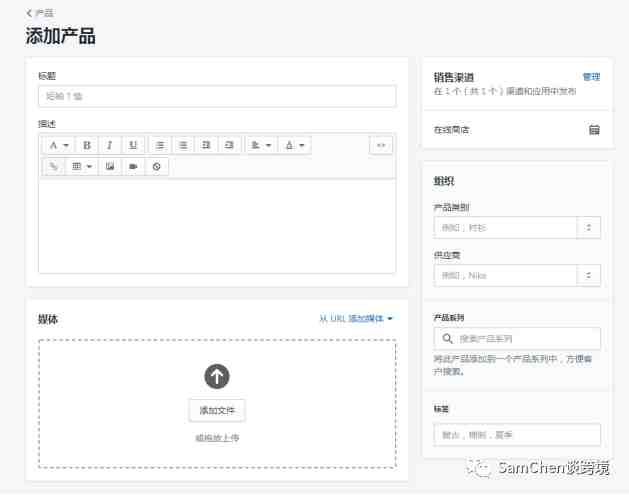Image resolution: width=629 pixels, height=495 pixels.
Task: Insert a link in the description
Action: tap(53, 166)
